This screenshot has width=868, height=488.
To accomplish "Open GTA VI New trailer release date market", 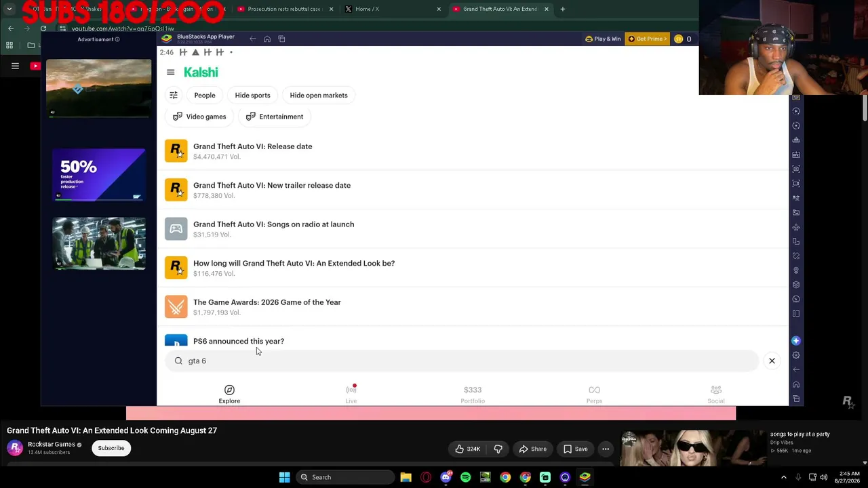I will click(x=472, y=190).
